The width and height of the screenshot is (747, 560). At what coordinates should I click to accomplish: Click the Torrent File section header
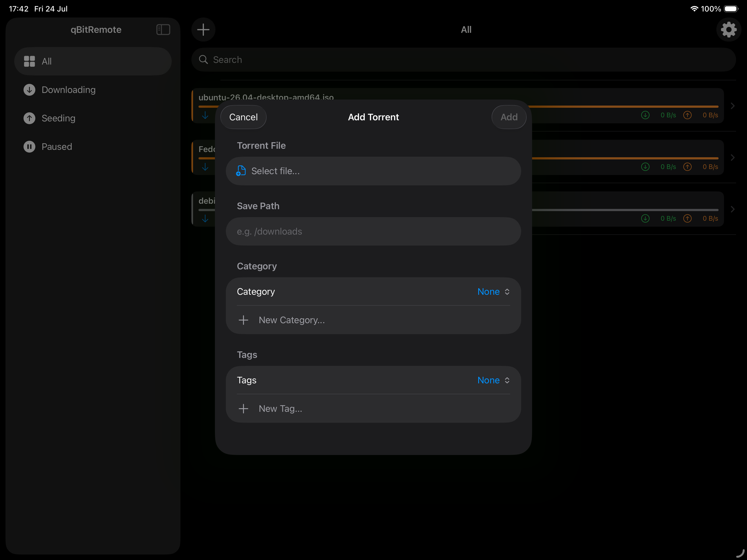261,145
